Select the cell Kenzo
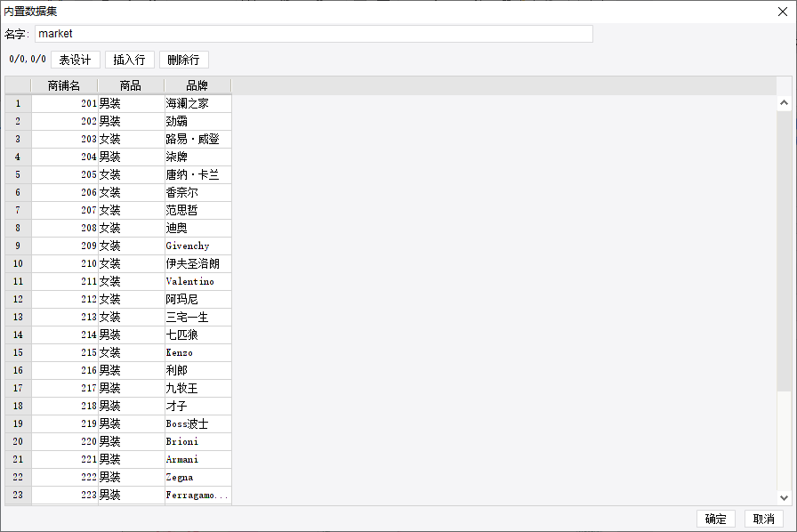Image resolution: width=797 pixels, height=532 pixels. pyautogui.click(x=198, y=353)
